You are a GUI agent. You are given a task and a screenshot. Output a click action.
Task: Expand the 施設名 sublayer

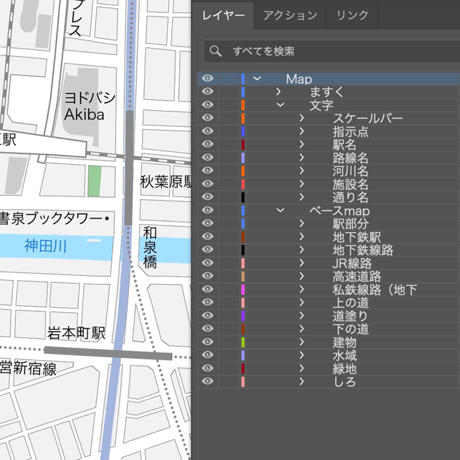(x=302, y=184)
